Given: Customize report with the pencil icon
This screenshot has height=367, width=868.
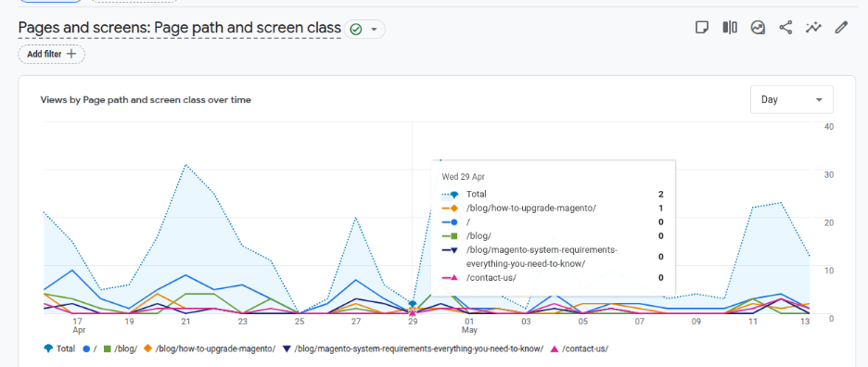Looking at the screenshot, I should click(x=841, y=27).
